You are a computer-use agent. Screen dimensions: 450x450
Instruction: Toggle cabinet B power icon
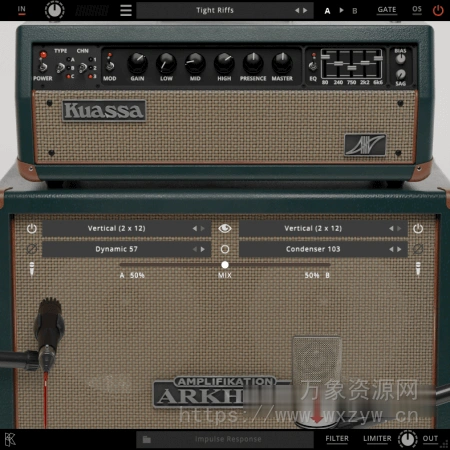418,229
